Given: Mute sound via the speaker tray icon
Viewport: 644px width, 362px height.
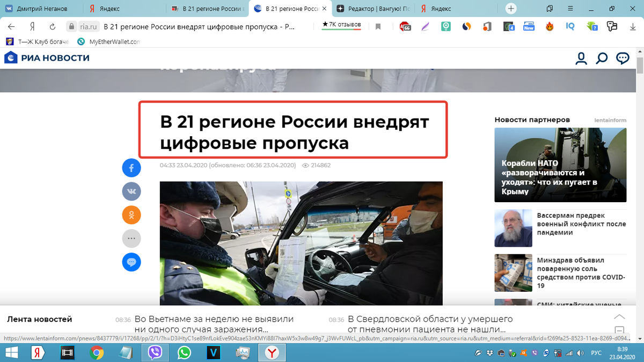Looking at the screenshot, I should coord(580,353).
